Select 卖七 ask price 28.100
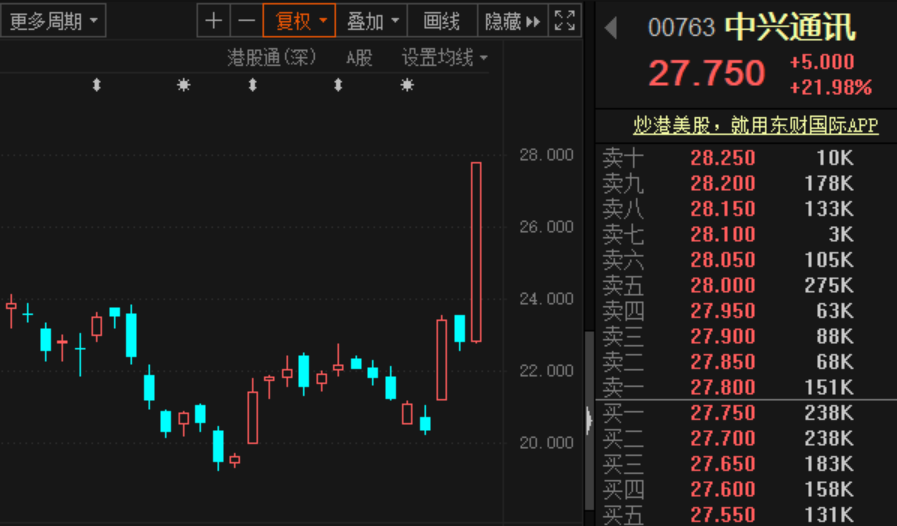897x526 pixels. coord(723,234)
